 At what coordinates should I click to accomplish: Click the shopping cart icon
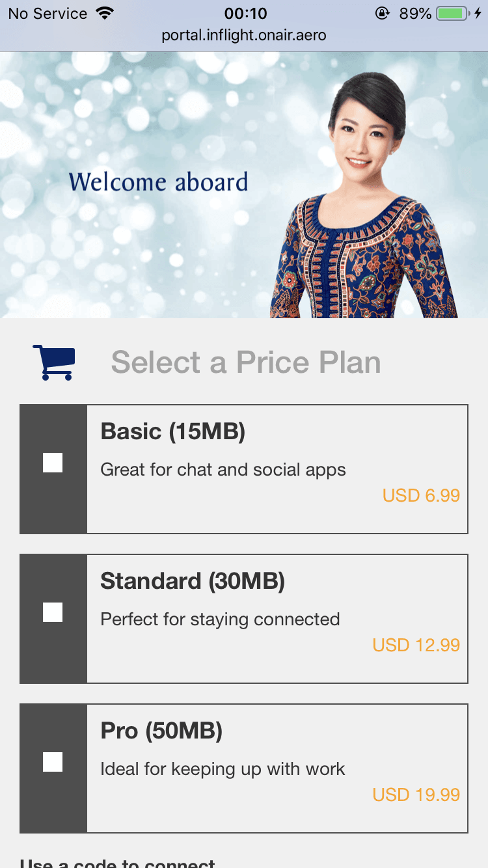[x=54, y=362]
